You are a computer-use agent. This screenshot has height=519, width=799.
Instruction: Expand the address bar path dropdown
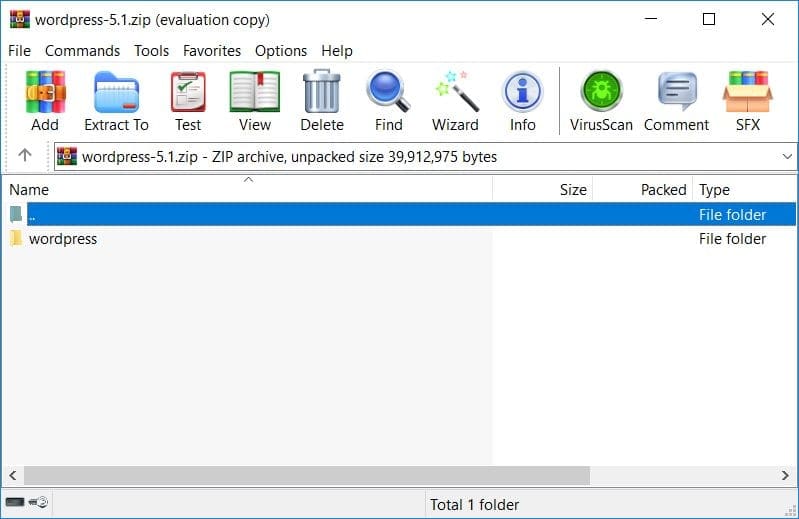click(x=787, y=156)
